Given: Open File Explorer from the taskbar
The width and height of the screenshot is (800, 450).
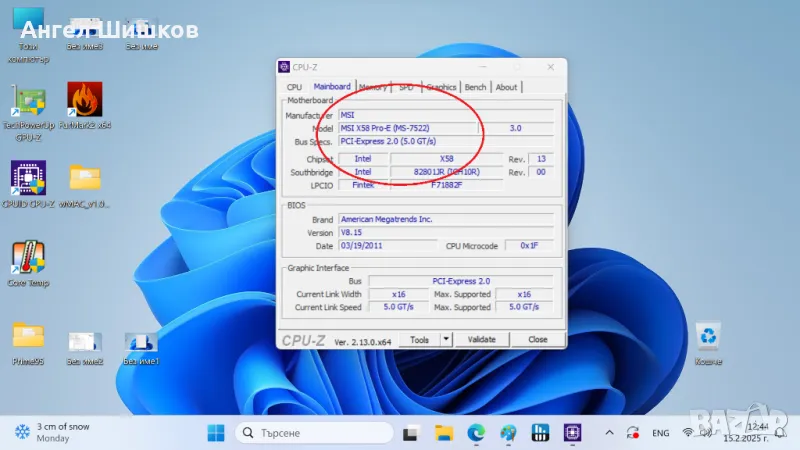Looking at the screenshot, I should point(443,433).
